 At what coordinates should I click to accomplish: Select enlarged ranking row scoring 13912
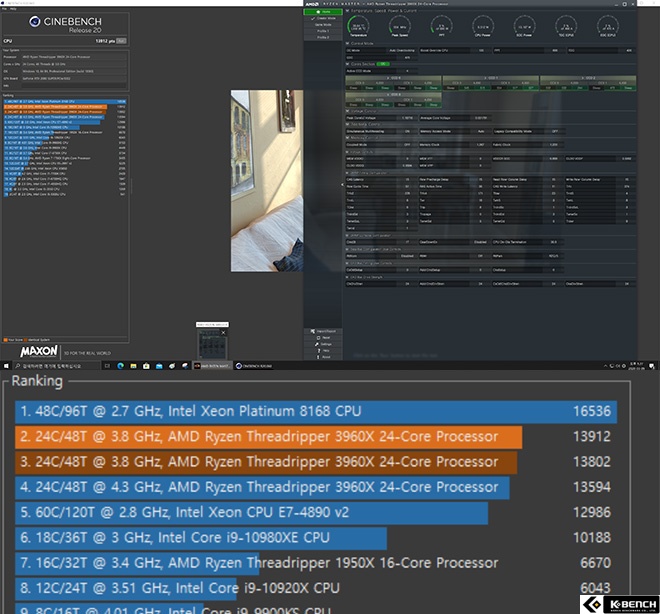(316, 437)
